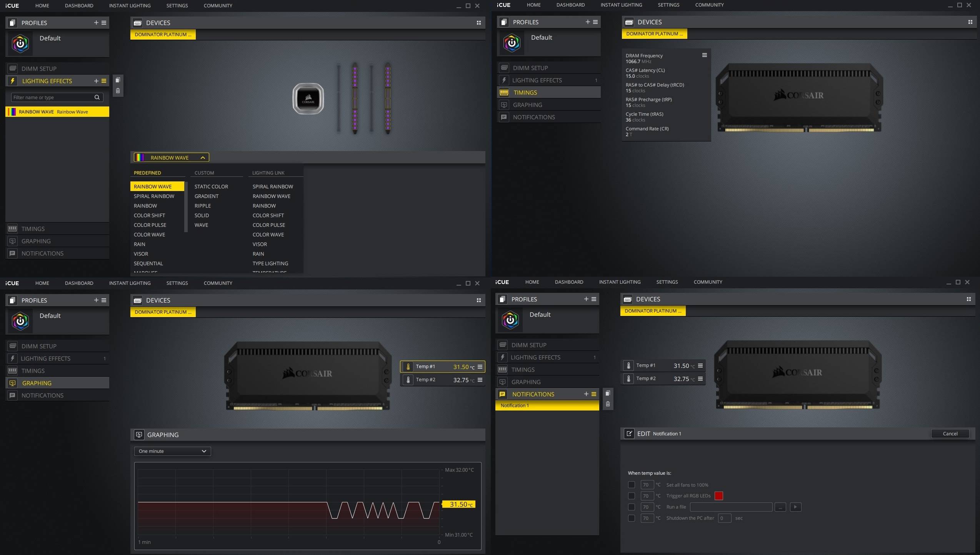Open Home menu in top-right window
This screenshot has width=980, height=555.
(533, 5)
